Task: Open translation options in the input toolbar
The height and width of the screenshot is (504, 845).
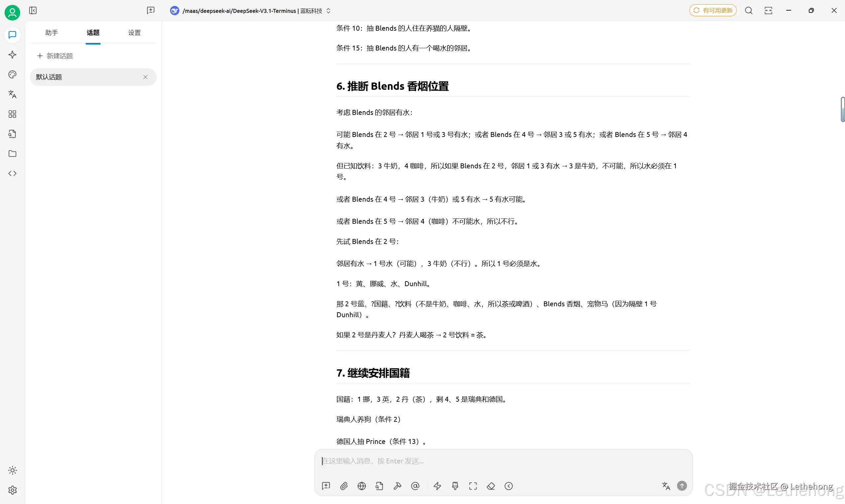Action: 666,486
